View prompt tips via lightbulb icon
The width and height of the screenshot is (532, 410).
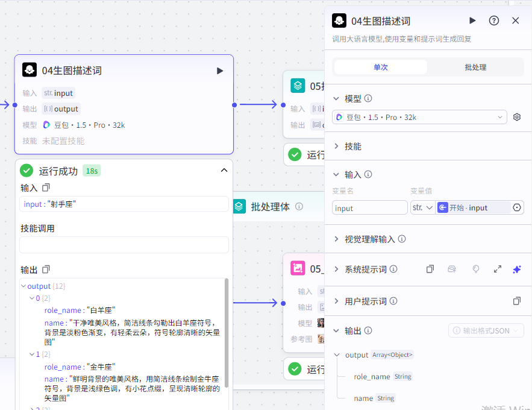[476, 269]
